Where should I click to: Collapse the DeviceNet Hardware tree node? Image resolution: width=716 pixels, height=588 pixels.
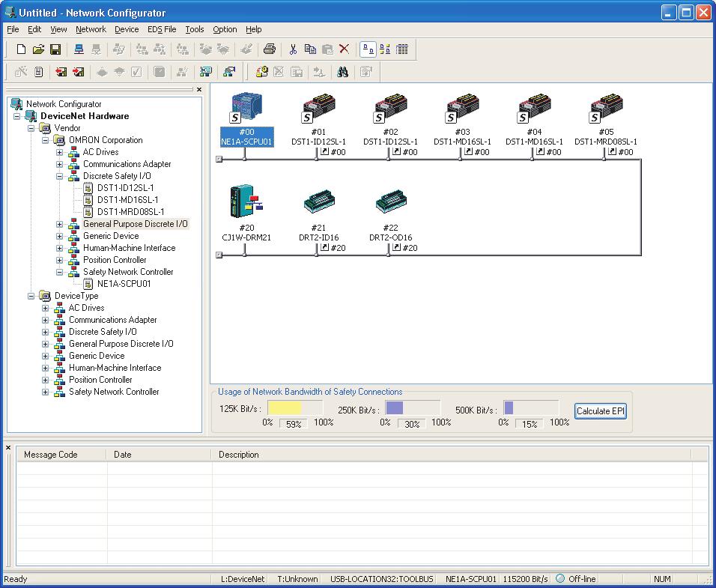[17, 116]
